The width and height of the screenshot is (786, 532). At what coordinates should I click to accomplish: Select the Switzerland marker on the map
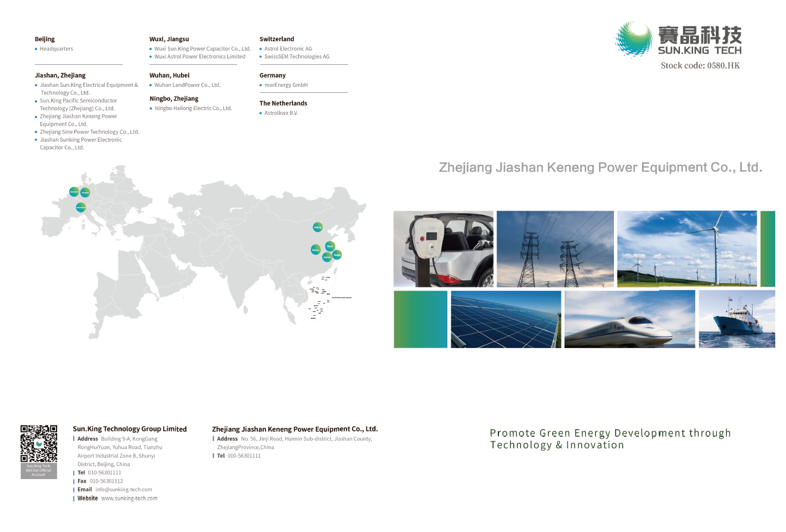click(81, 207)
